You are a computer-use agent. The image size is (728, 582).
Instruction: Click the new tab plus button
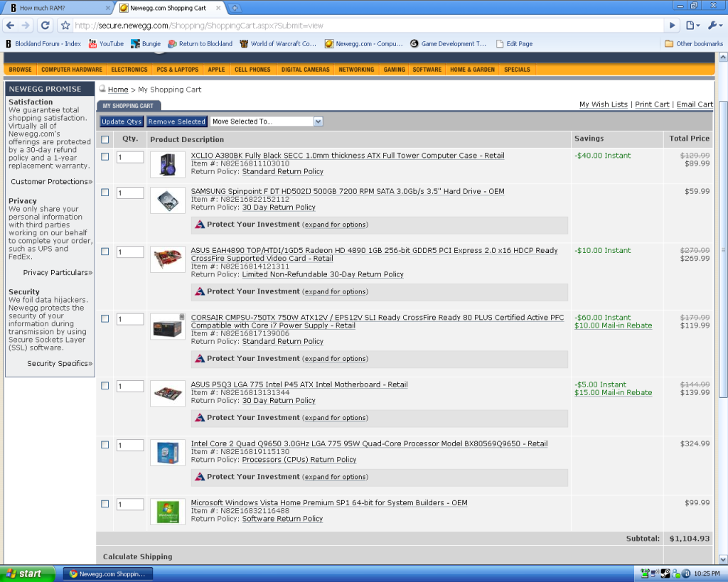235,8
